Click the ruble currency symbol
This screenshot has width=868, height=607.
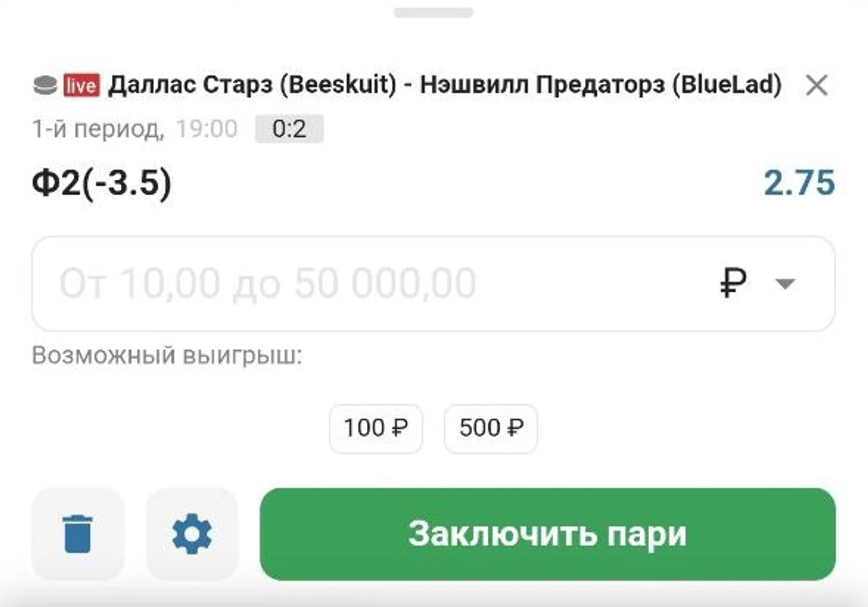(x=732, y=282)
